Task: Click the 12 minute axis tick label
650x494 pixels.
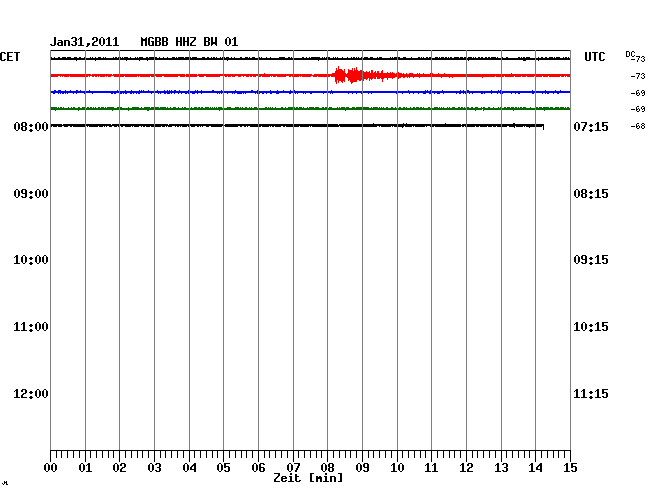Action: click(x=466, y=468)
